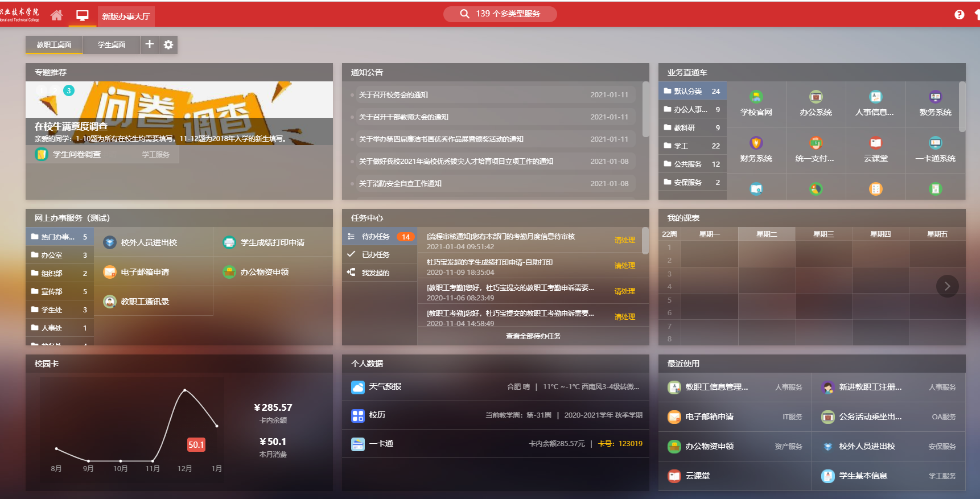This screenshot has height=499, width=980.
Task: Show next page of 我的课表
Action: 947,286
